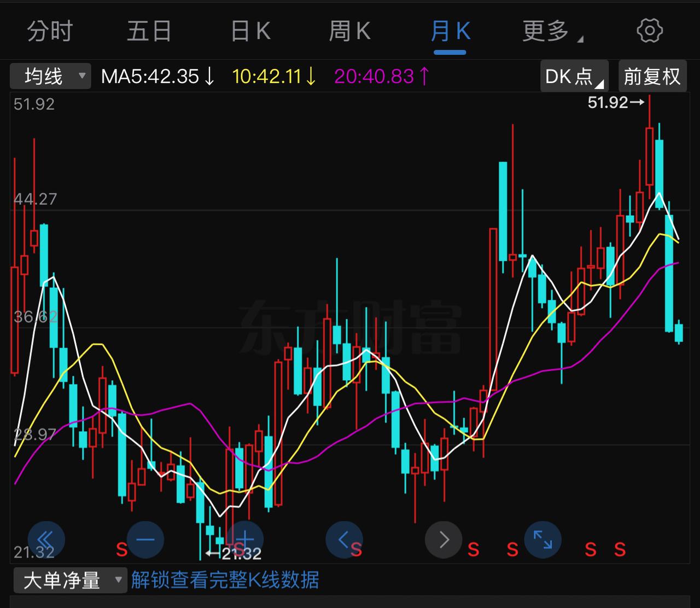Image resolution: width=700 pixels, height=608 pixels.
Task: Tap the 21.32 low price marker on the chart
Action: (234, 554)
